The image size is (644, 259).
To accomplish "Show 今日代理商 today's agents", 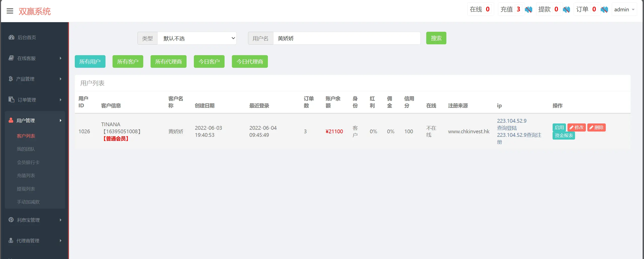I will click(x=249, y=61).
